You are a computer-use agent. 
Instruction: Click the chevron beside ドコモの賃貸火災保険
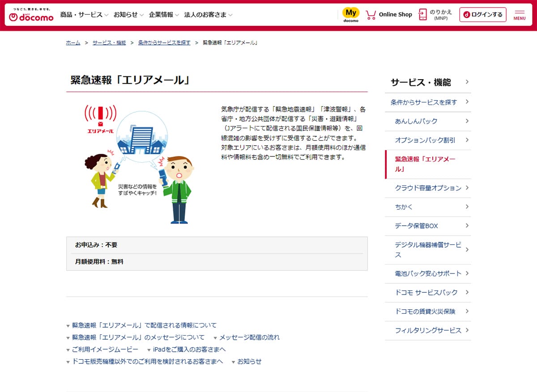tap(467, 311)
